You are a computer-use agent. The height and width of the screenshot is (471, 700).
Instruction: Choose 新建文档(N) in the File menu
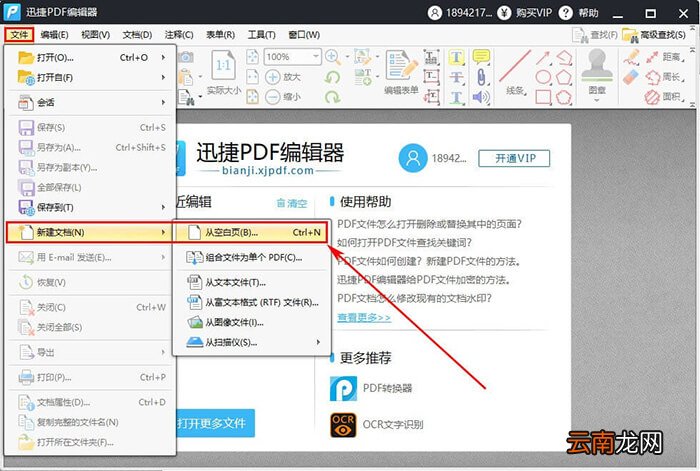tap(89, 232)
